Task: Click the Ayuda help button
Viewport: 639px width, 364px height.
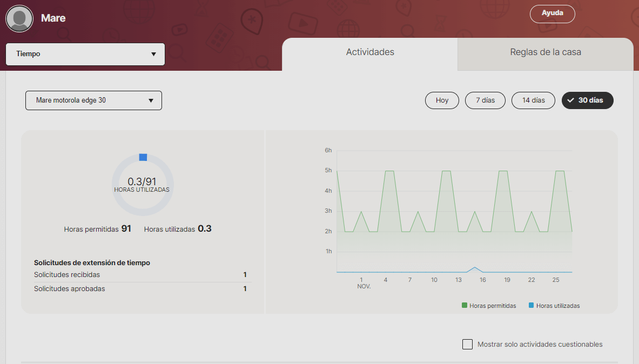Action: (553, 14)
